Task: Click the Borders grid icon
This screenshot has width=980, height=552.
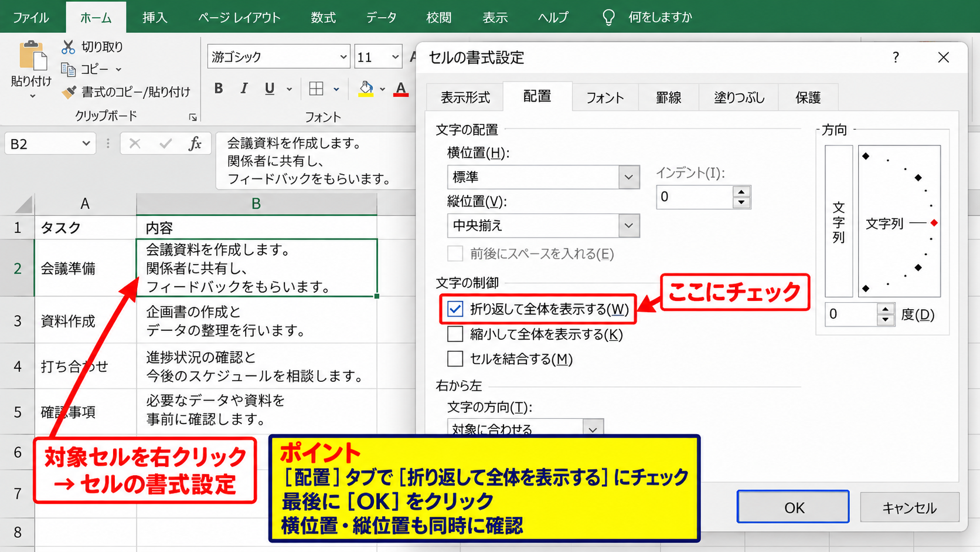Action: point(316,89)
